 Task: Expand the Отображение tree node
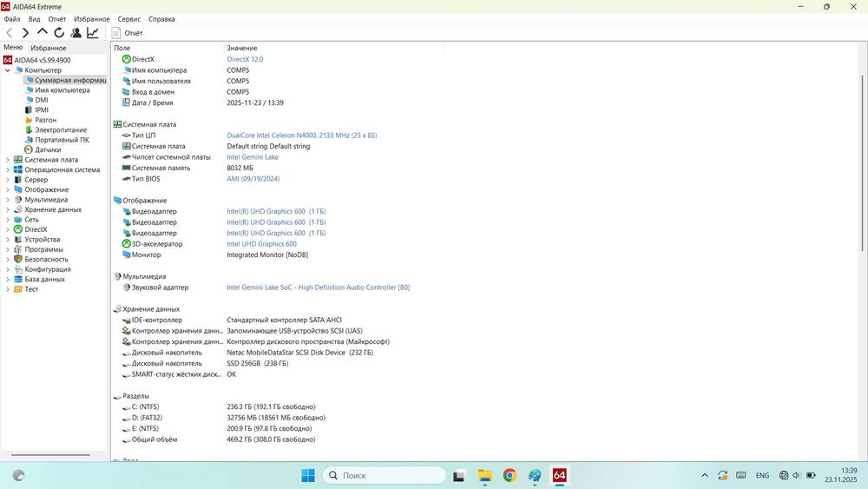(x=7, y=190)
